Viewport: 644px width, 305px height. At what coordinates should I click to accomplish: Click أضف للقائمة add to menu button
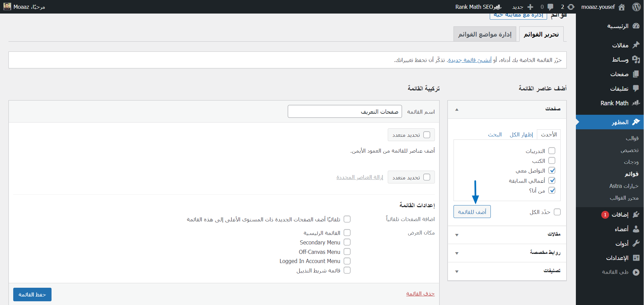point(472,212)
